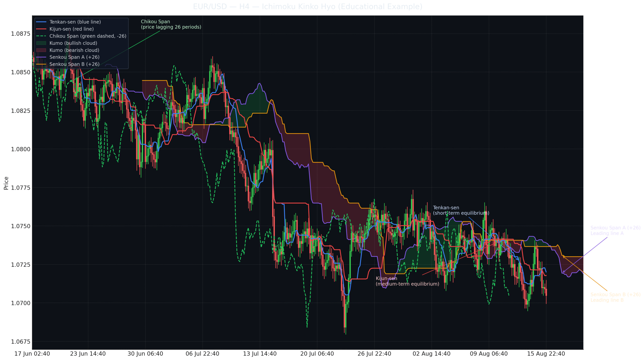Select the Kumo bullish cloud legend patch
Viewport: 644px width, 360px height.
[42, 43]
